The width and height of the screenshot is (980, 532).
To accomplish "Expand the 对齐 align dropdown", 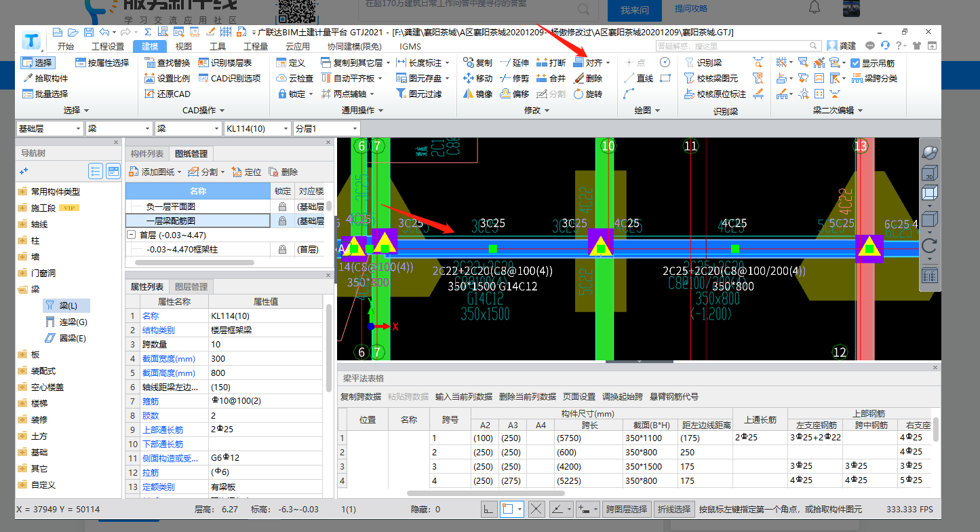I will 608,62.
